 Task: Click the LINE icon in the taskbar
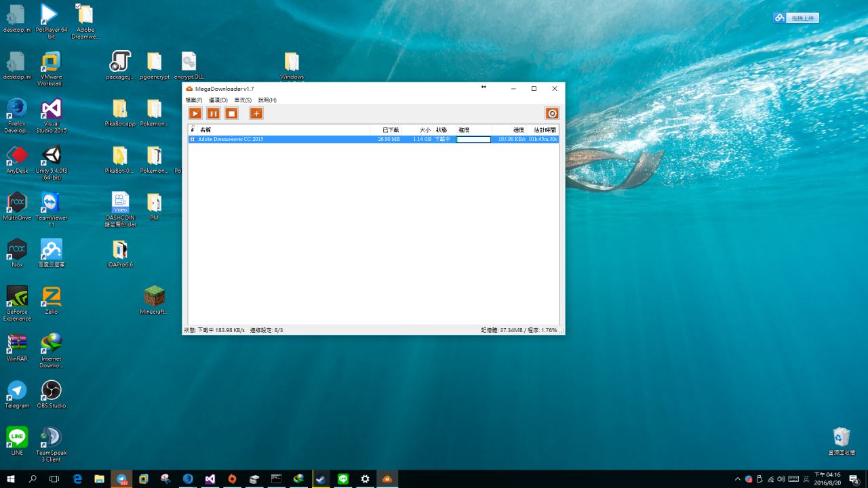tap(343, 479)
